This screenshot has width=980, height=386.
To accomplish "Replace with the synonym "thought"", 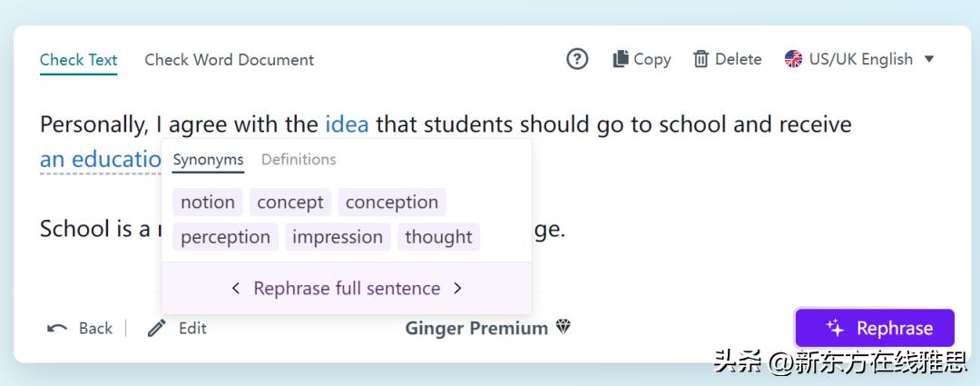I will click(x=438, y=236).
